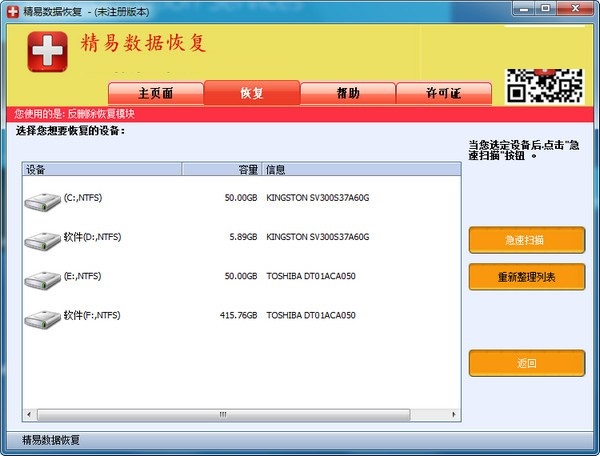
Task: Click the red cross app logo
Action: 47,52
